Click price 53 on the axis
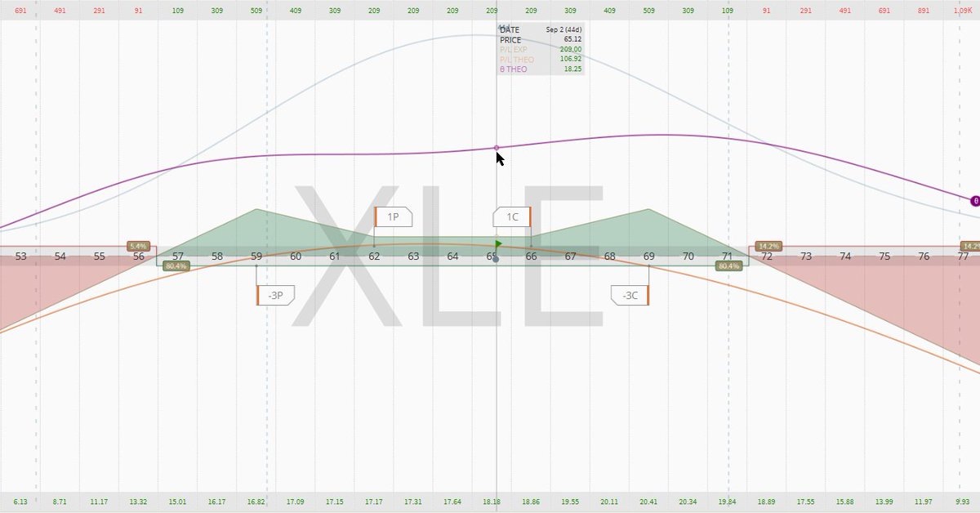This screenshot has width=980, height=513. (x=21, y=256)
